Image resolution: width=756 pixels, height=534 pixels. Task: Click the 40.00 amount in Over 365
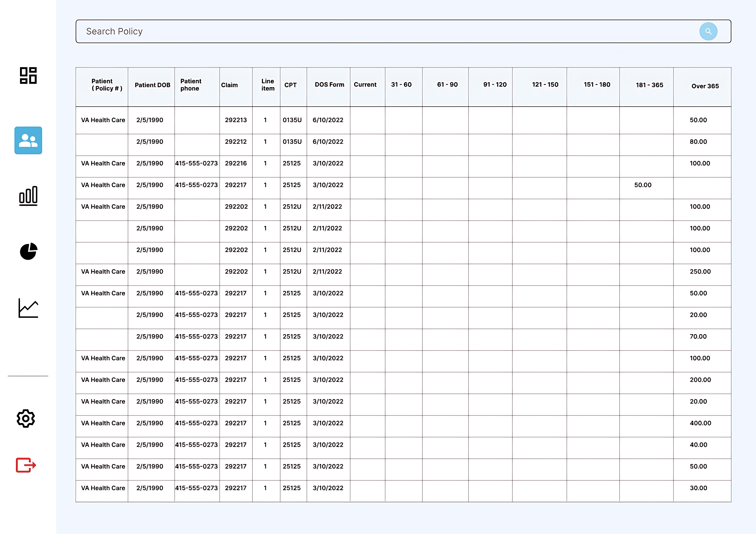[x=698, y=445]
